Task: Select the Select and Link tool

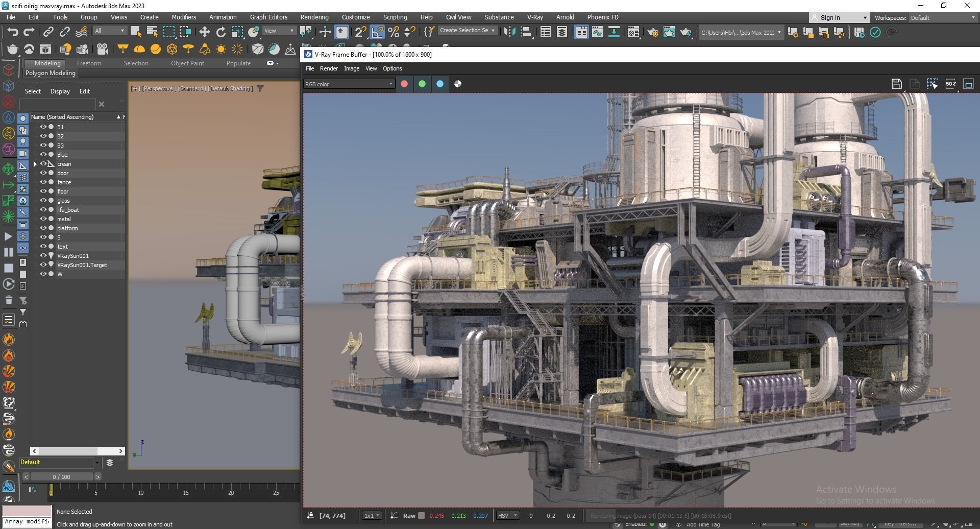Action: coord(48,32)
